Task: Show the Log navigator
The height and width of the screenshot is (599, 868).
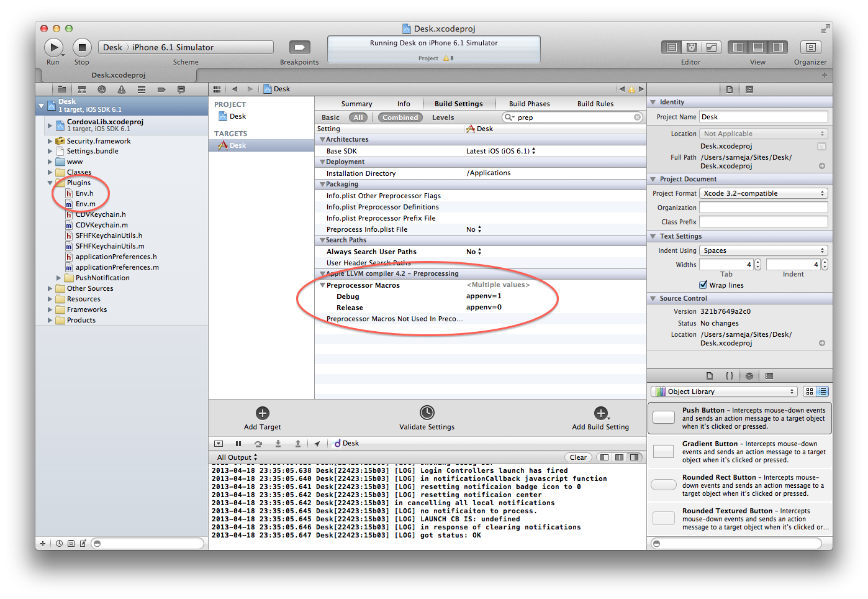Action: point(181,89)
